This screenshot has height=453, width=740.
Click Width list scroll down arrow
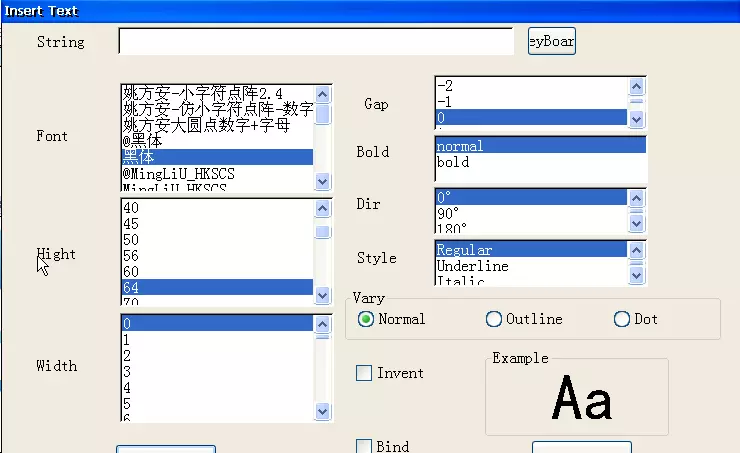323,411
